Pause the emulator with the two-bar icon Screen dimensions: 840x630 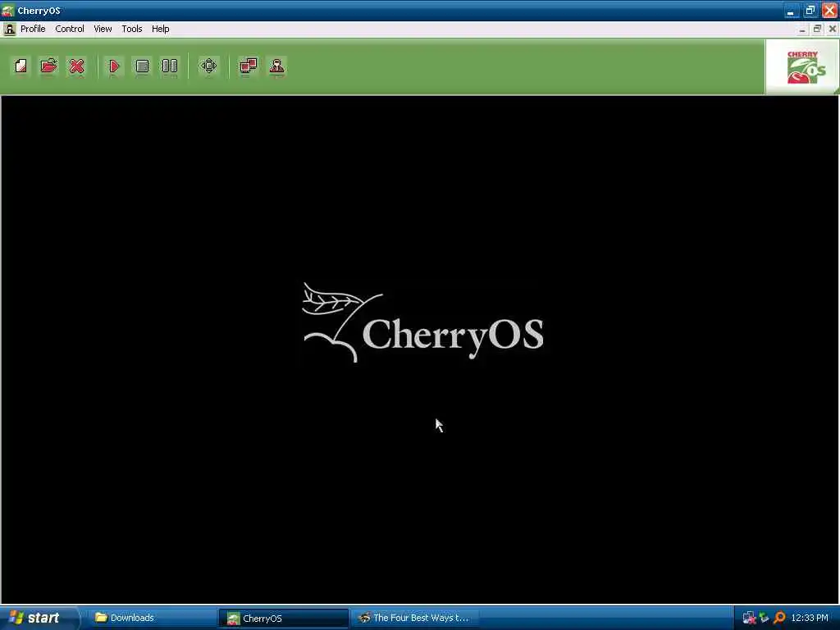[170, 66]
